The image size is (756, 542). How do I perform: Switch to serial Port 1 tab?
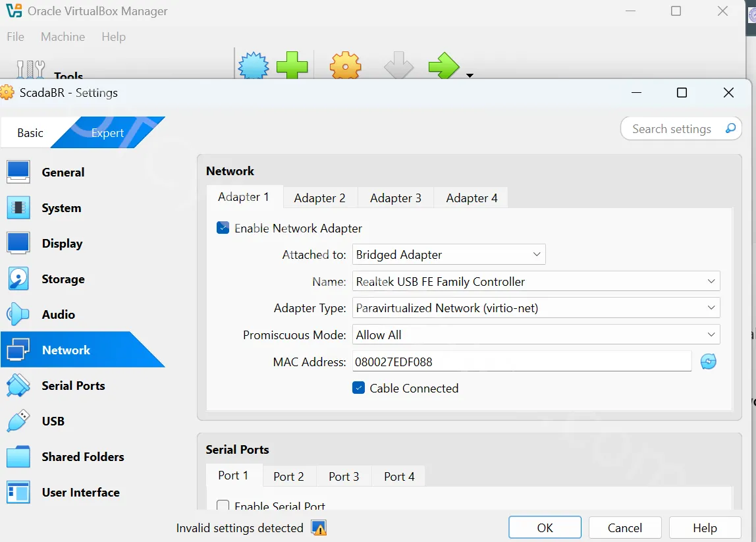pos(233,475)
